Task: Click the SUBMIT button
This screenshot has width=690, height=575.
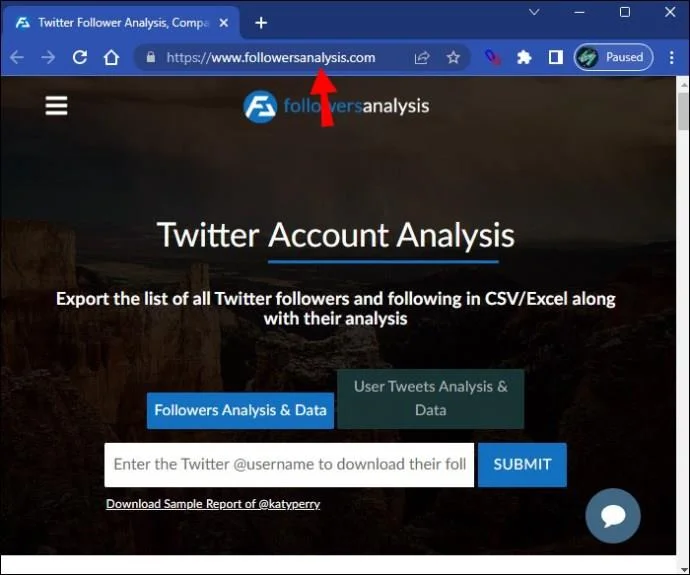Action: point(522,465)
